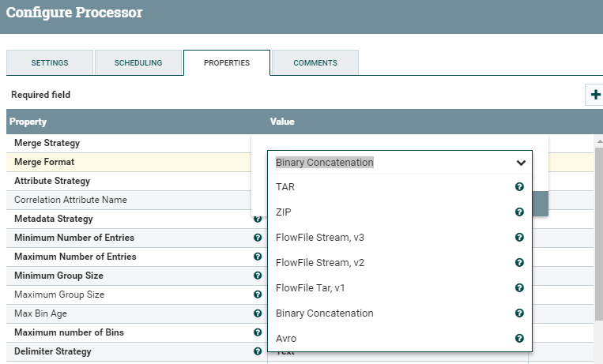Click help icon beside TAR option

(x=519, y=187)
